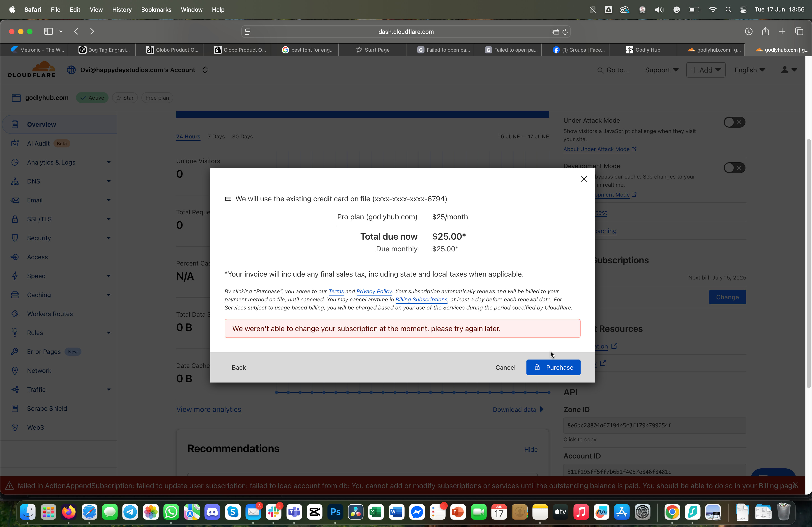The height and width of the screenshot is (527, 812).
Task: Cancel the Pro plan purchase dialog
Action: [x=505, y=367]
